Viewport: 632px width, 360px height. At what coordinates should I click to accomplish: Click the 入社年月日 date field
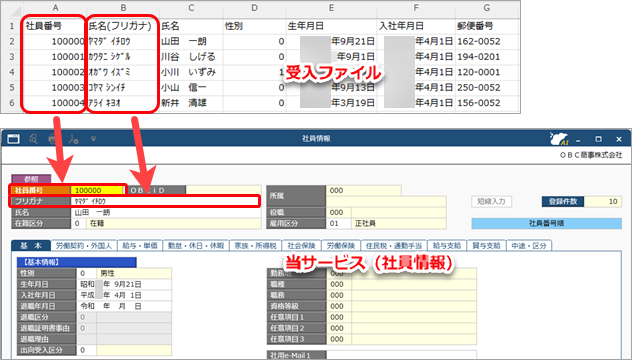click(x=124, y=295)
